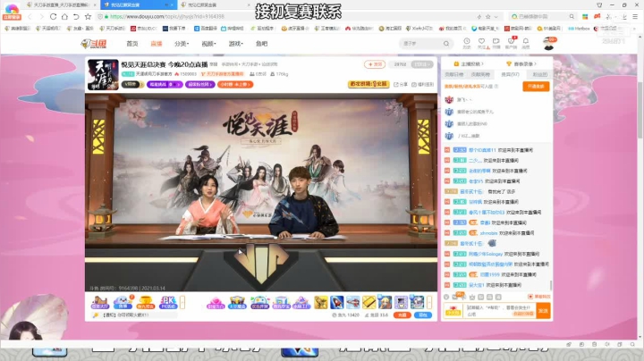Reload the page with the browser refresh icon

click(53, 17)
